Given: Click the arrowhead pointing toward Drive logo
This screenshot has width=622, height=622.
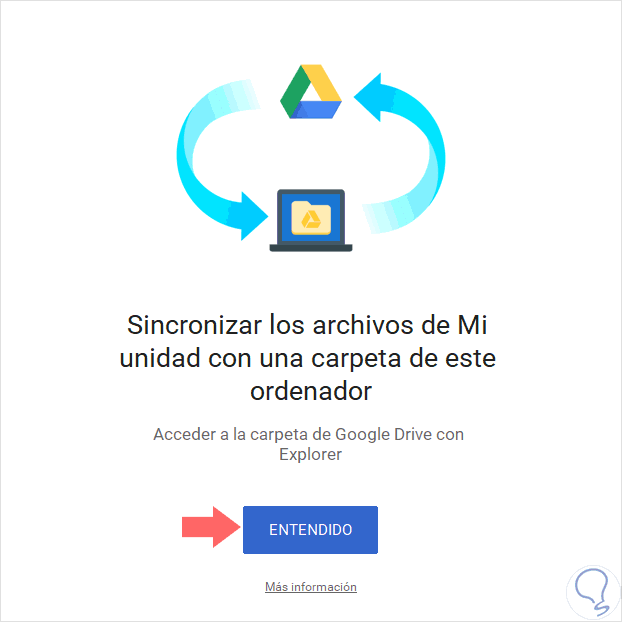Looking at the screenshot, I should coord(367,97).
